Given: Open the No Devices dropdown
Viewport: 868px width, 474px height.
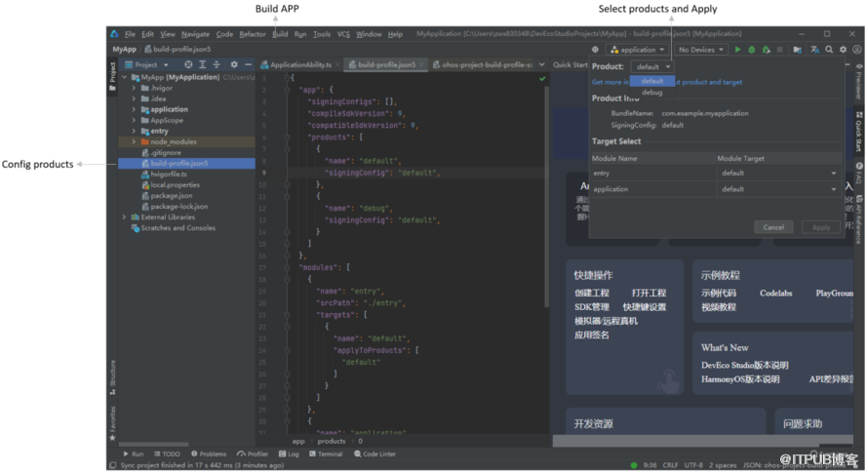Looking at the screenshot, I should point(701,50).
